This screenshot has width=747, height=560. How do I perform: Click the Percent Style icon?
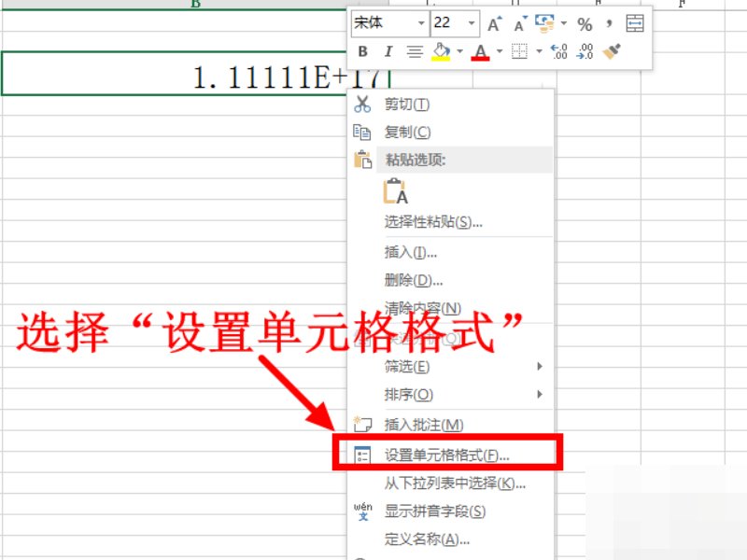pos(586,22)
